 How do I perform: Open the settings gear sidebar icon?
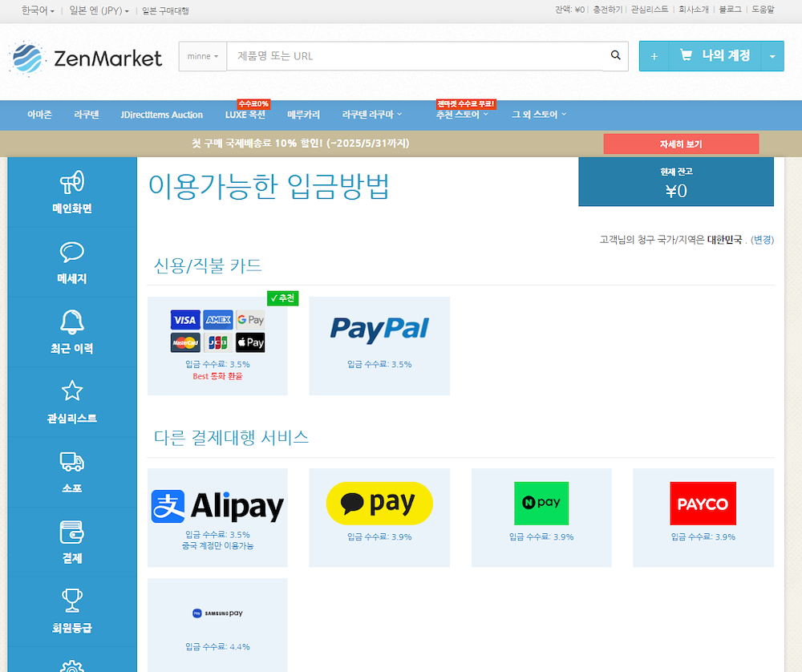(72, 666)
